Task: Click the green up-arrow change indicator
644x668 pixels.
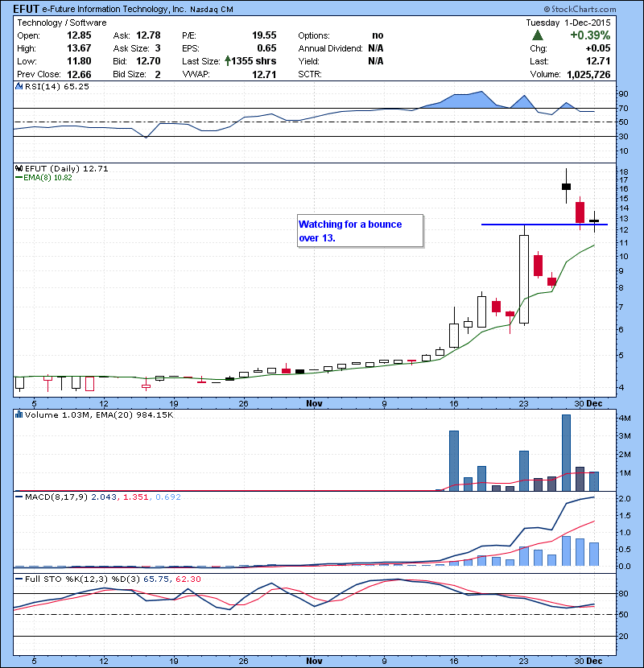Action: pyautogui.click(x=538, y=35)
